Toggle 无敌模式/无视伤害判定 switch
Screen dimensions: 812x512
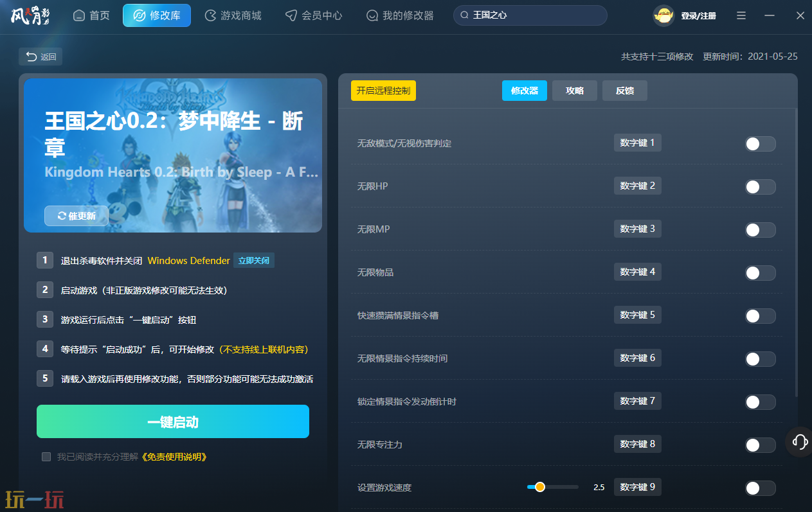point(761,144)
